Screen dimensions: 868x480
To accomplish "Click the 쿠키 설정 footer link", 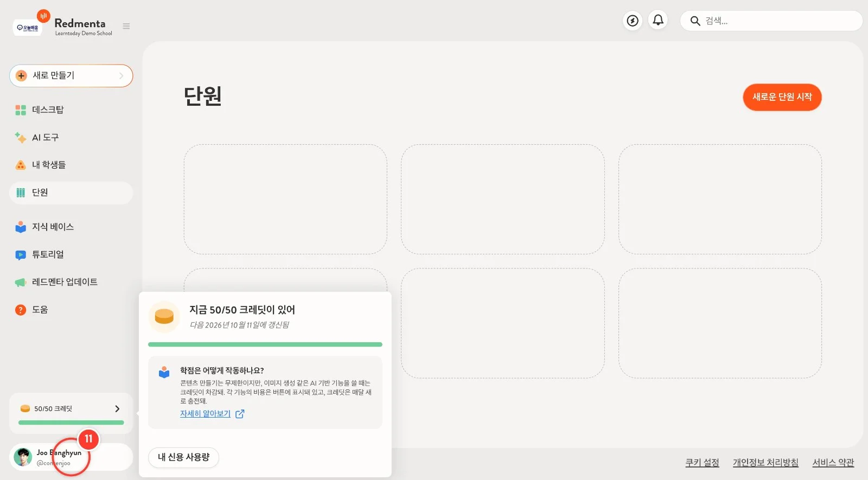I will tap(702, 463).
